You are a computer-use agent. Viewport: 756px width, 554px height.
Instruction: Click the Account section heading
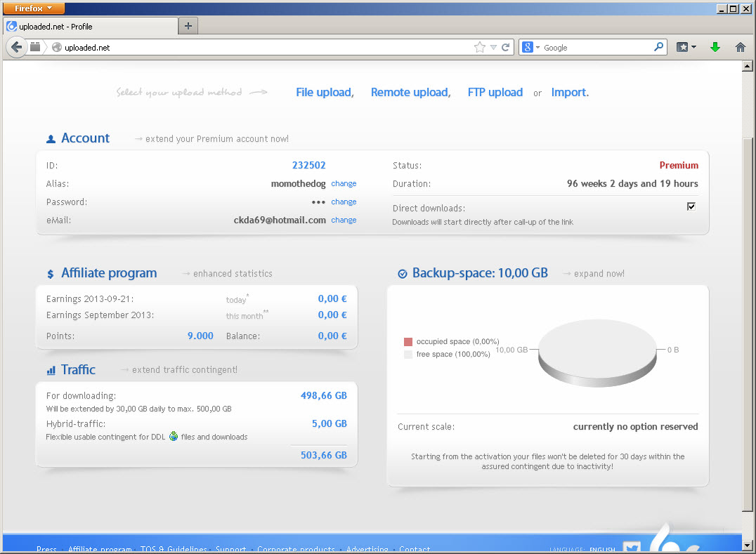pyautogui.click(x=85, y=138)
